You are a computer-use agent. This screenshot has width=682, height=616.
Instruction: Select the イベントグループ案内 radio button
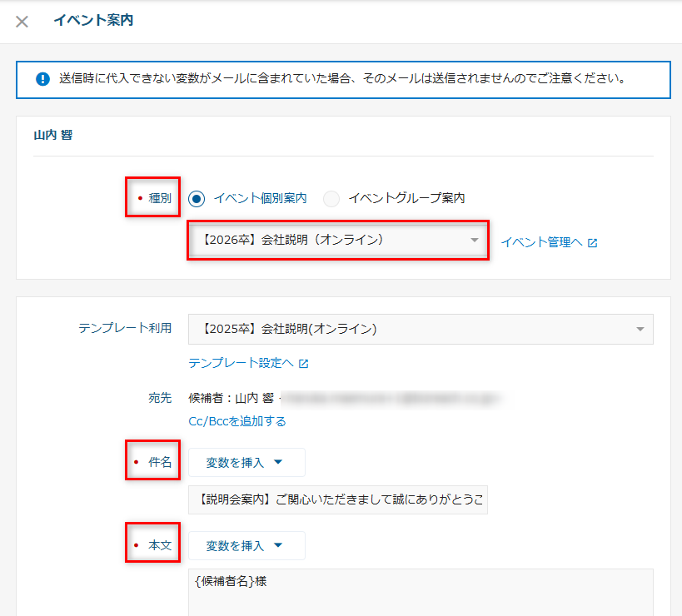[331, 199]
